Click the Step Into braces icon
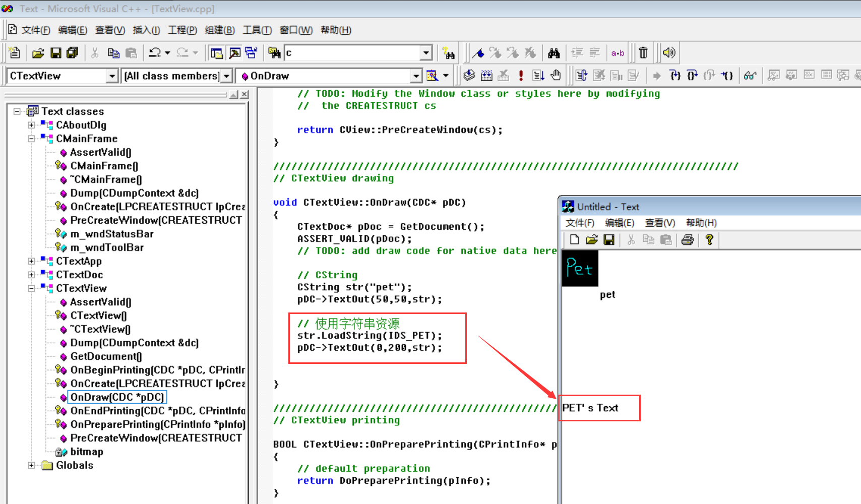Image resolution: width=861 pixels, height=504 pixels. click(x=675, y=76)
